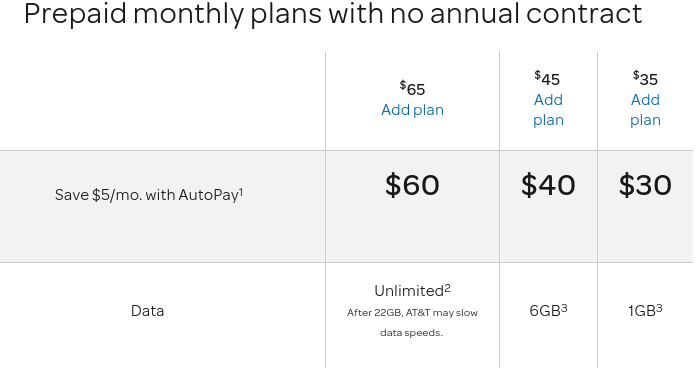Image resolution: width=700 pixels, height=368 pixels.
Task: Click the $45 price header
Action: coord(547,78)
